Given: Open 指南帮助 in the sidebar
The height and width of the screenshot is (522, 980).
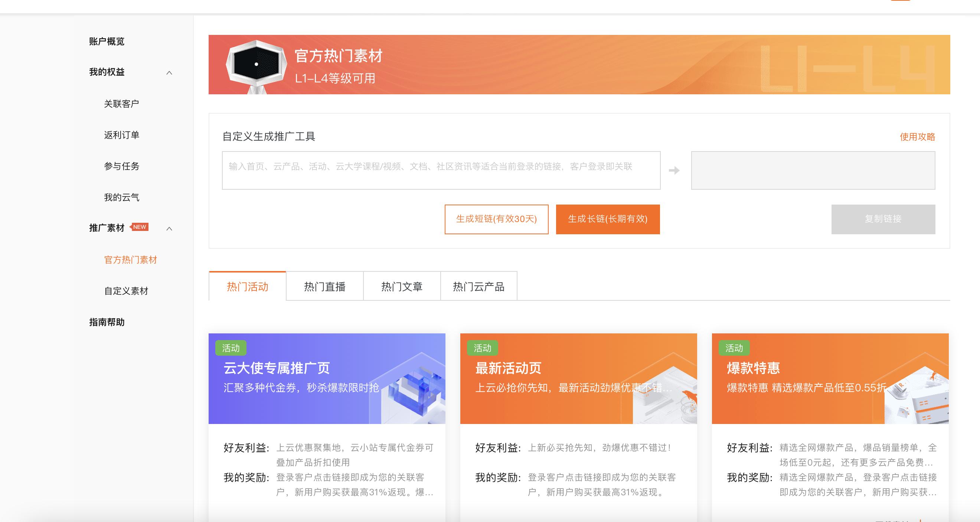Looking at the screenshot, I should click(107, 323).
